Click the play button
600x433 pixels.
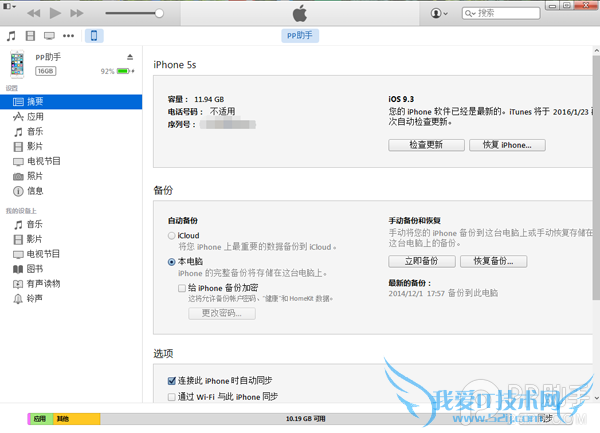click(x=55, y=13)
